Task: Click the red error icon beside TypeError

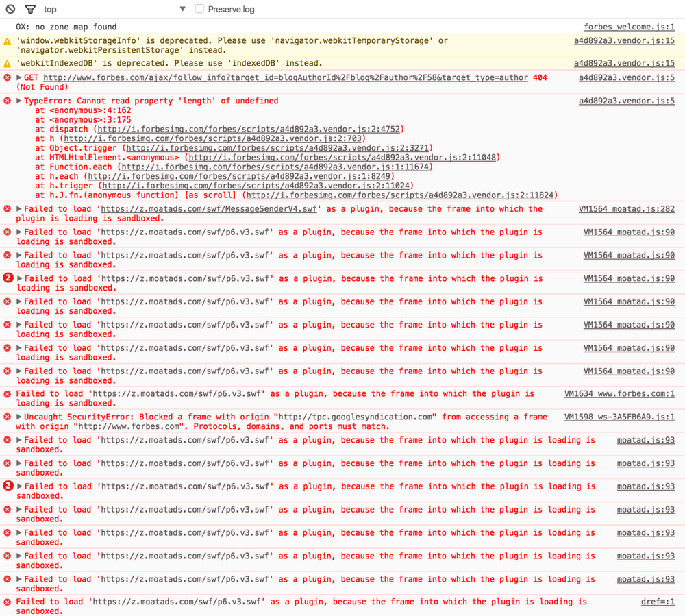Action: click(8, 101)
